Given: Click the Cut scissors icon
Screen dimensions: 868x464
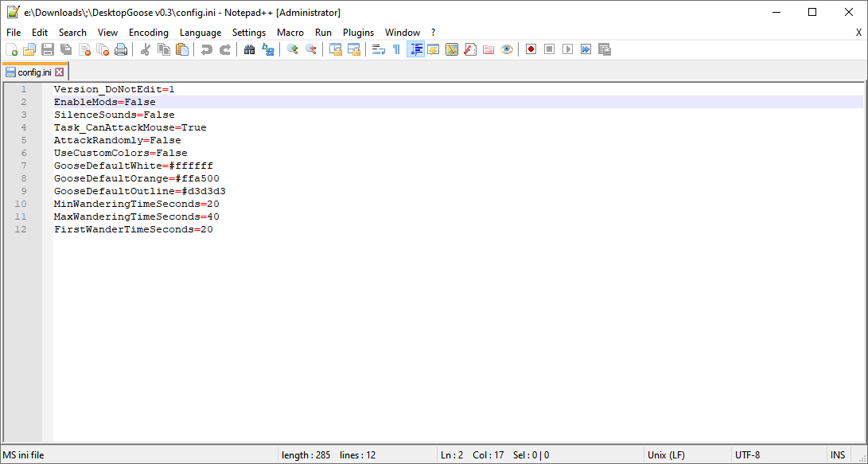Looking at the screenshot, I should click(x=146, y=49).
